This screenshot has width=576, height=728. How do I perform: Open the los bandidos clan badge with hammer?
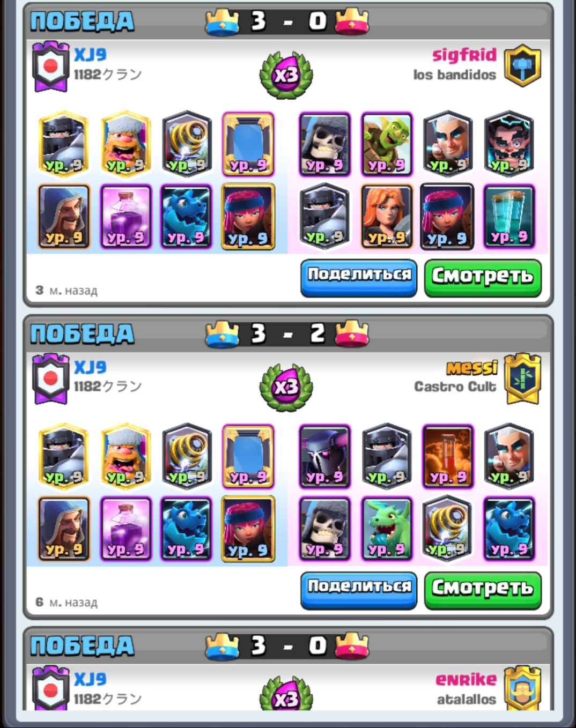pos(523,65)
